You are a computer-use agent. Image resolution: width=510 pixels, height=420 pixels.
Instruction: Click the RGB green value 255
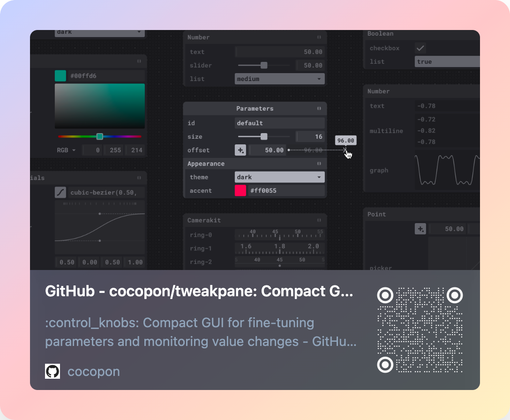point(113,150)
